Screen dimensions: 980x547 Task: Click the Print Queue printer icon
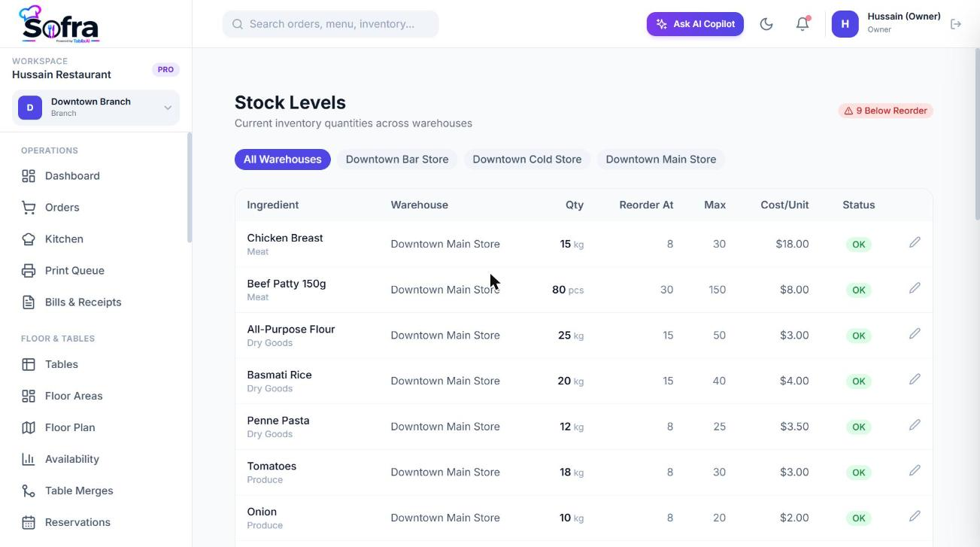(x=29, y=271)
